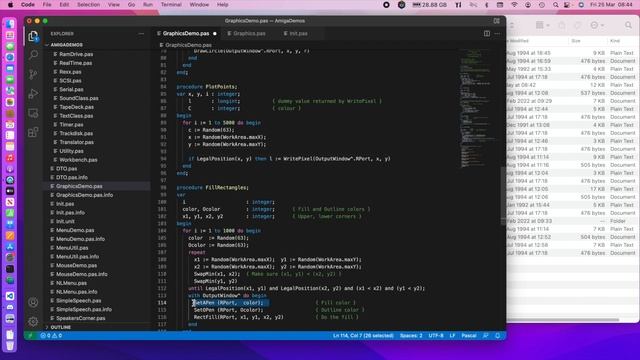Open Finder window action menu dropdown
Viewport: 640px width, 360px height.
coord(597,25)
